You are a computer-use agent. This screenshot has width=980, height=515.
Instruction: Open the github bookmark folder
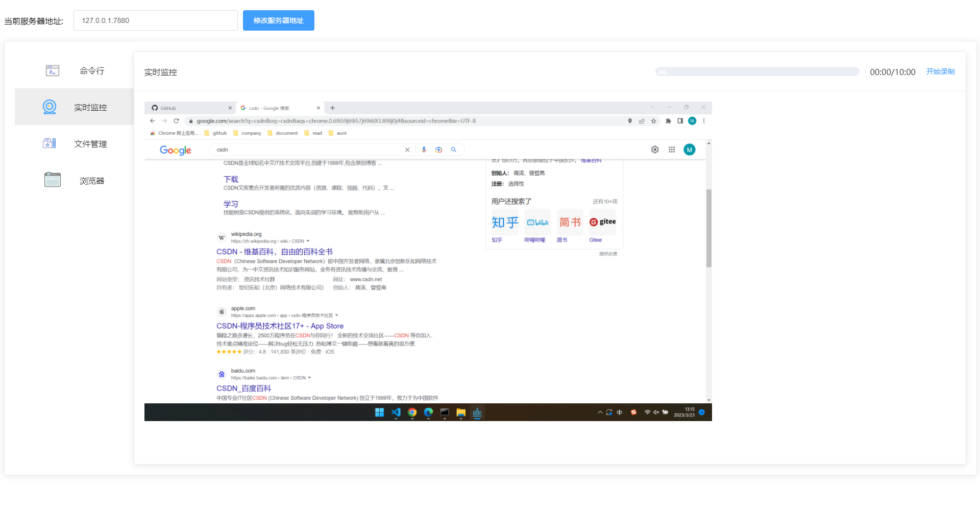point(215,133)
